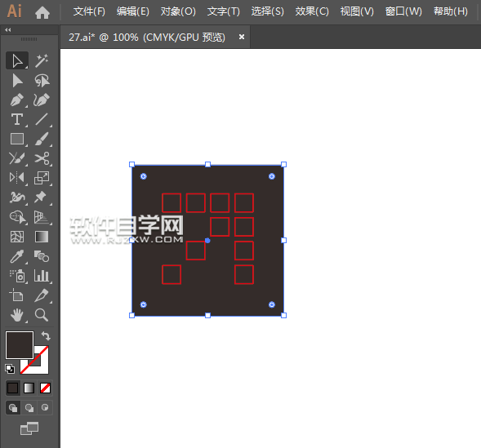The image size is (481, 448).
Task: Swap fill and stroke arrow
Action: click(46, 336)
